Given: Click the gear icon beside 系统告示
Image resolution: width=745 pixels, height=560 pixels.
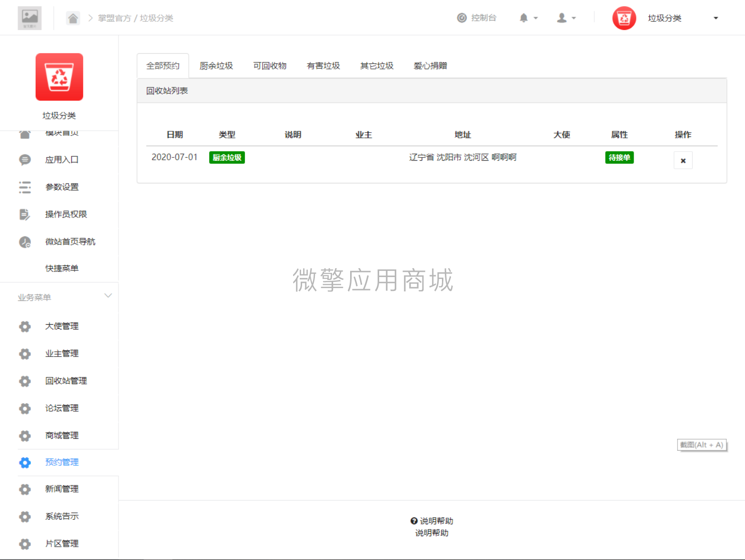Looking at the screenshot, I should (25, 517).
